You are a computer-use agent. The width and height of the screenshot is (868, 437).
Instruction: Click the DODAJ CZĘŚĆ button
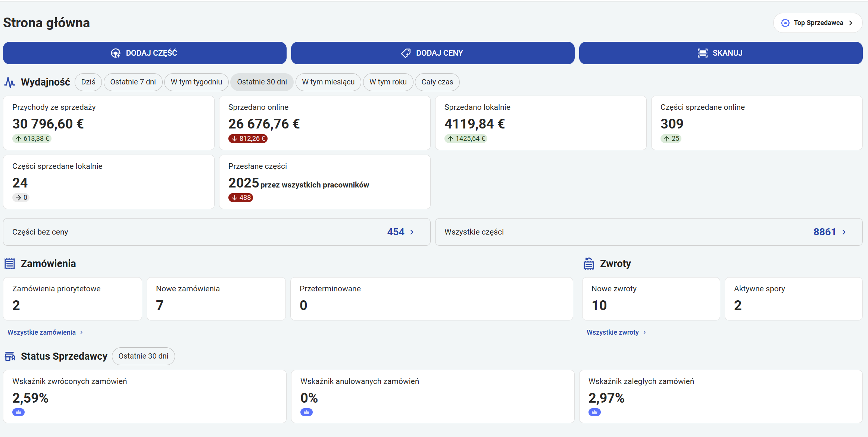tap(145, 53)
